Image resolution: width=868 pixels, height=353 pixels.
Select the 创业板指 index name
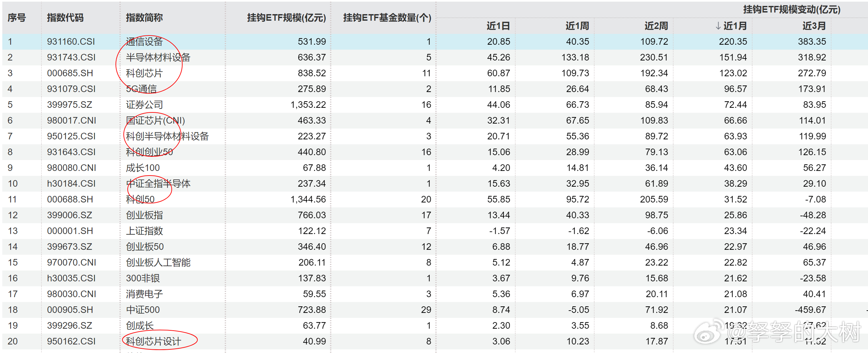pos(144,215)
